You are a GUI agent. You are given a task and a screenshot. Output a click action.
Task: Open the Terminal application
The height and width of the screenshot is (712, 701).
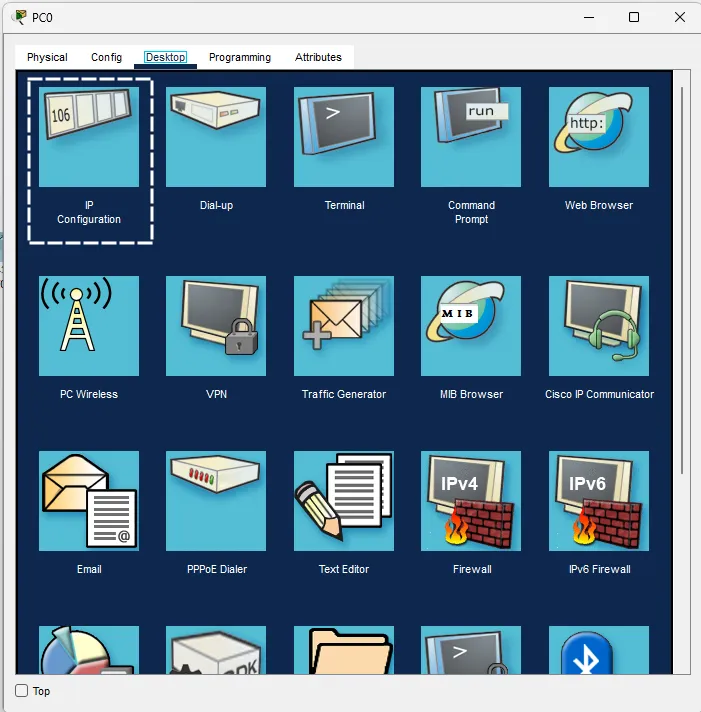[344, 137]
